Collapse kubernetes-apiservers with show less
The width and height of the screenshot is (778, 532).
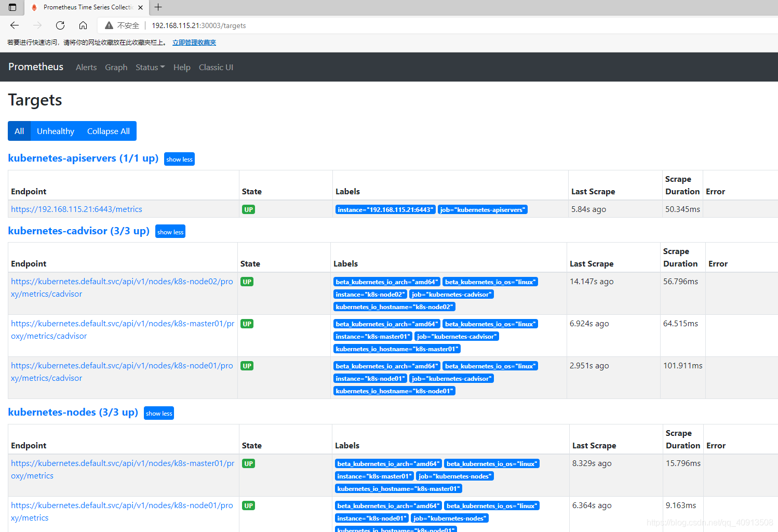179,159
